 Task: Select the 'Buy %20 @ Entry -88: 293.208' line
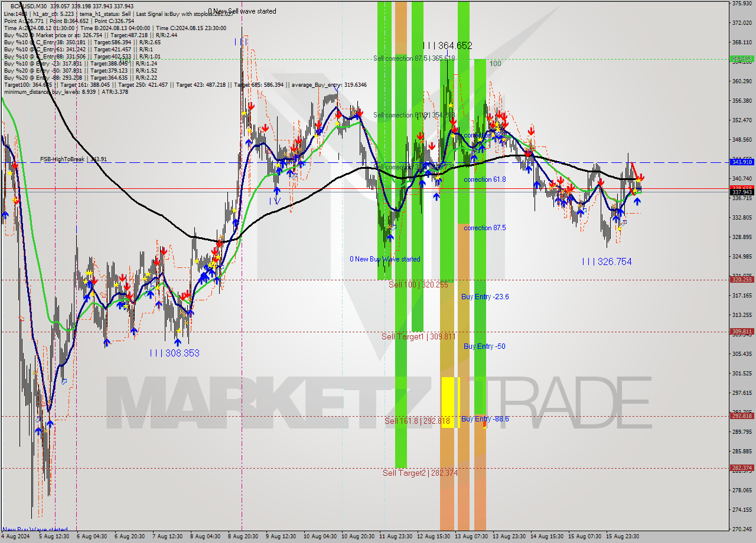[80, 77]
